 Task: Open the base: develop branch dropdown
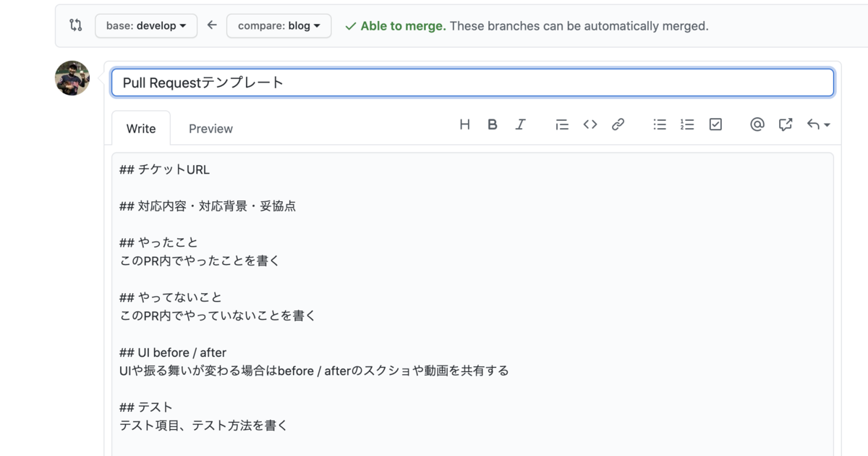(146, 25)
